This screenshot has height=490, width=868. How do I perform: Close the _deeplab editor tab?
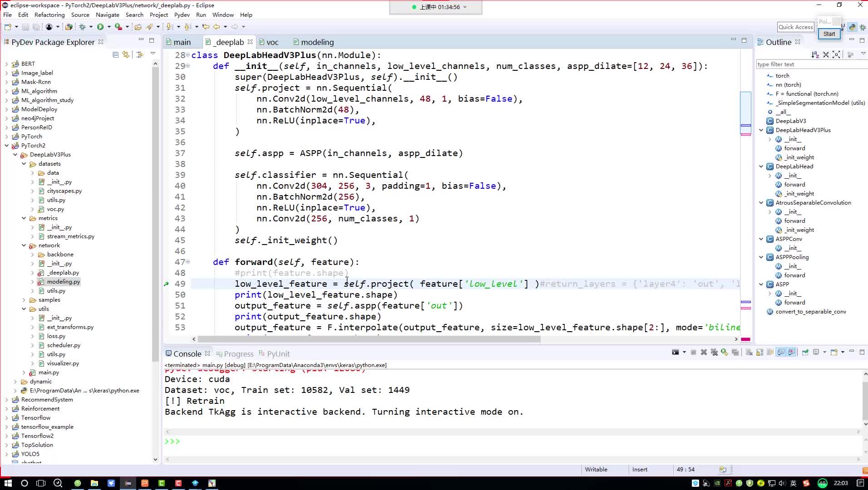[x=250, y=42]
